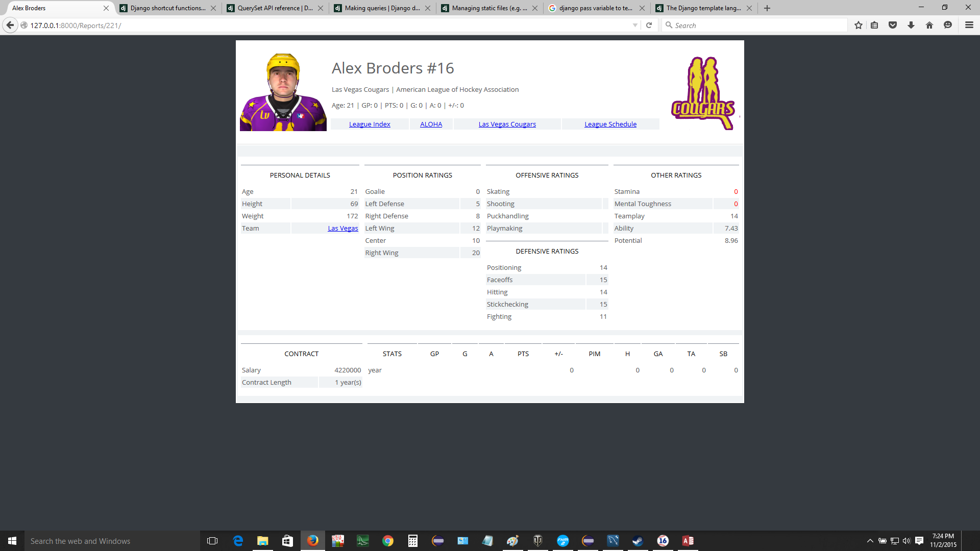This screenshot has height=551, width=980.
Task: Expand the URL history dropdown arrow
Action: (635, 25)
